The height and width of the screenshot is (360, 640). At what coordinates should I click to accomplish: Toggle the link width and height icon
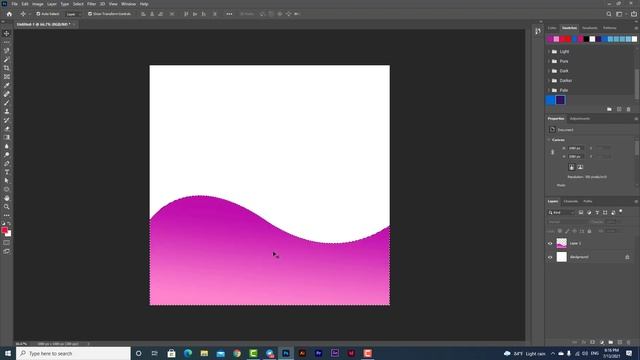[553, 152]
